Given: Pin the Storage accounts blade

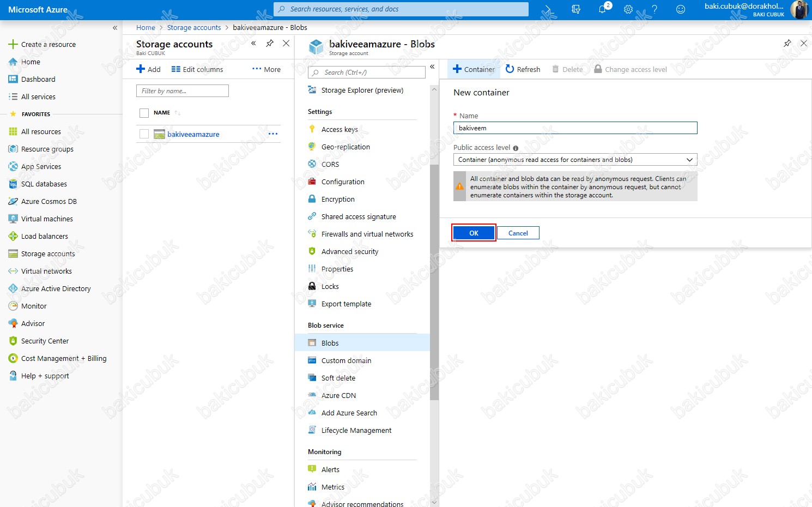Looking at the screenshot, I should pyautogui.click(x=270, y=44).
